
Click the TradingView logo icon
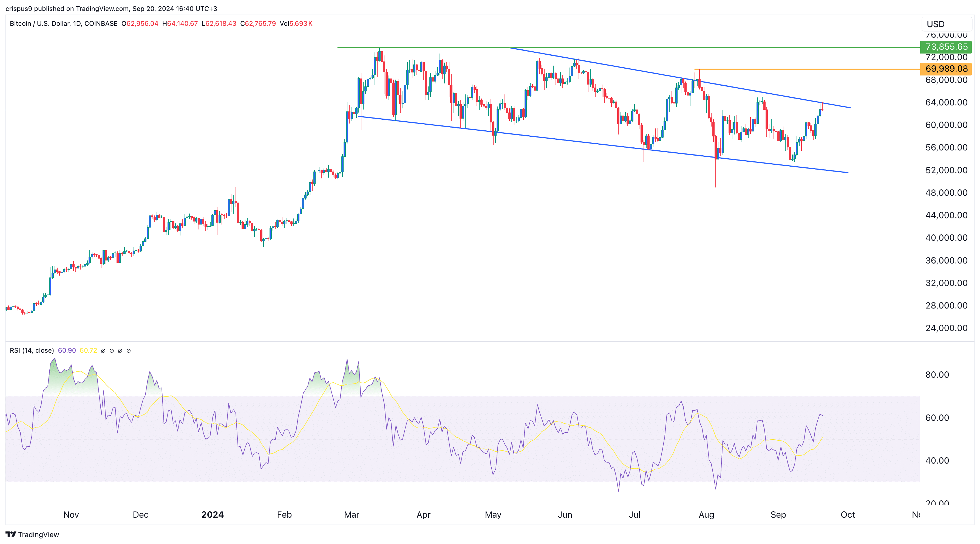point(11,534)
